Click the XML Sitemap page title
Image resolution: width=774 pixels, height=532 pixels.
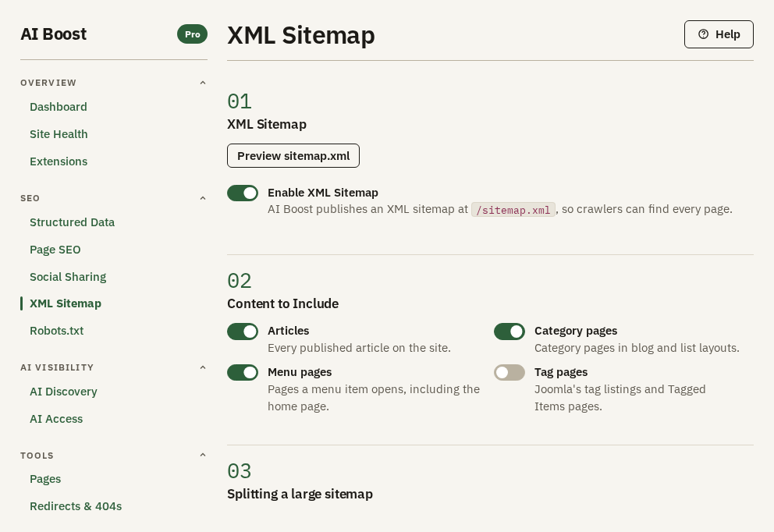pos(300,35)
